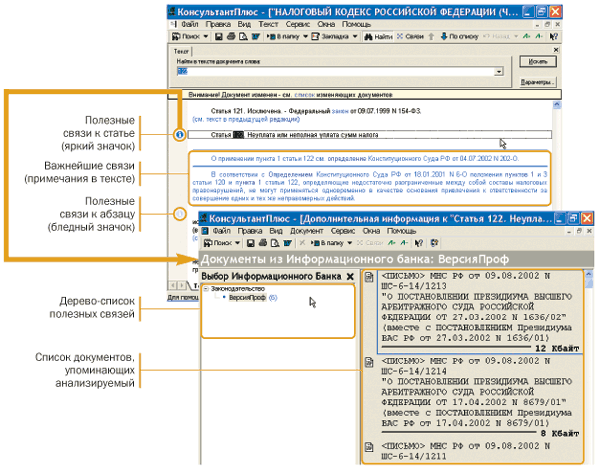
Task: Set a bookmark with Закладка button
Action: [330, 36]
